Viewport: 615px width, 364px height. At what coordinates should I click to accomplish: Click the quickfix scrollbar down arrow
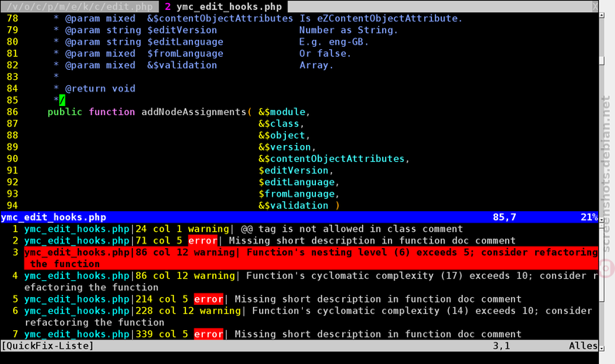click(602, 348)
